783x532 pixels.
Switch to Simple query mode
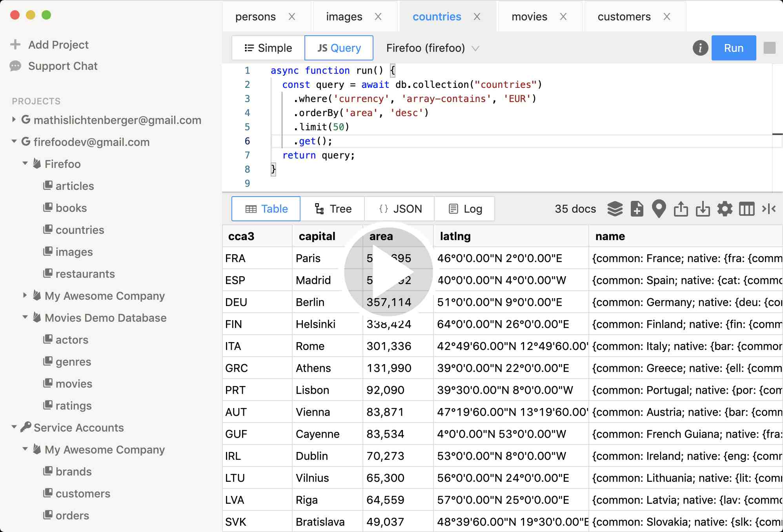point(268,48)
